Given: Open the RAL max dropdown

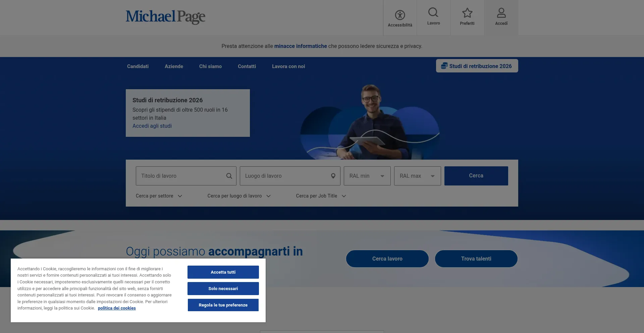Looking at the screenshot, I should point(417,176).
